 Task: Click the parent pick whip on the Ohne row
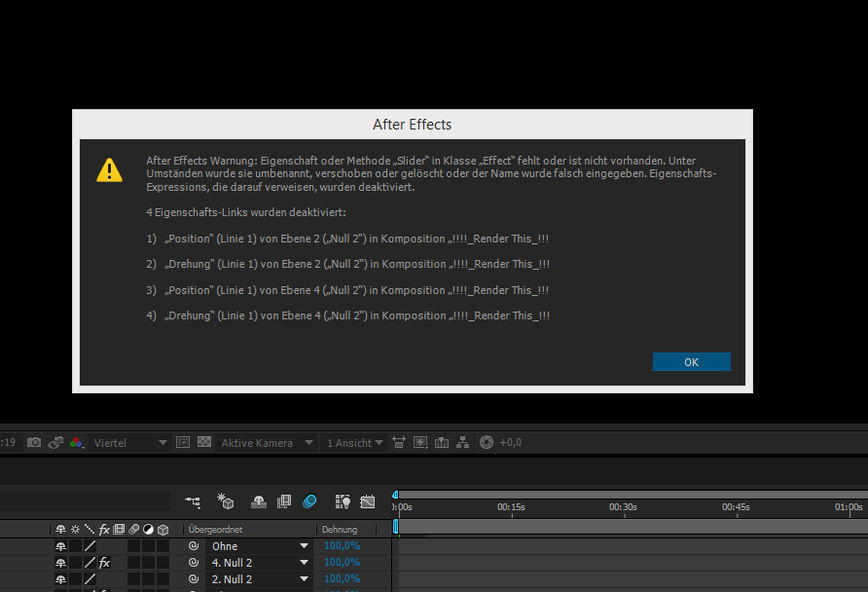194,545
